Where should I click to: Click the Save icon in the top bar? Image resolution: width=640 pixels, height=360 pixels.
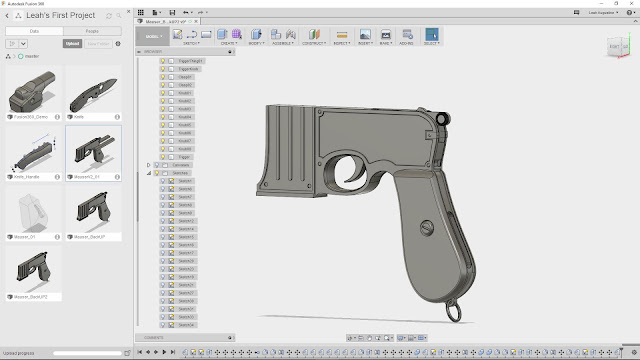[172, 12]
